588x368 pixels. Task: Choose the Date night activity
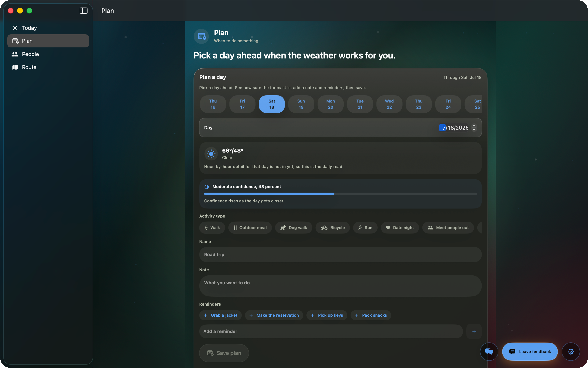pos(400,228)
